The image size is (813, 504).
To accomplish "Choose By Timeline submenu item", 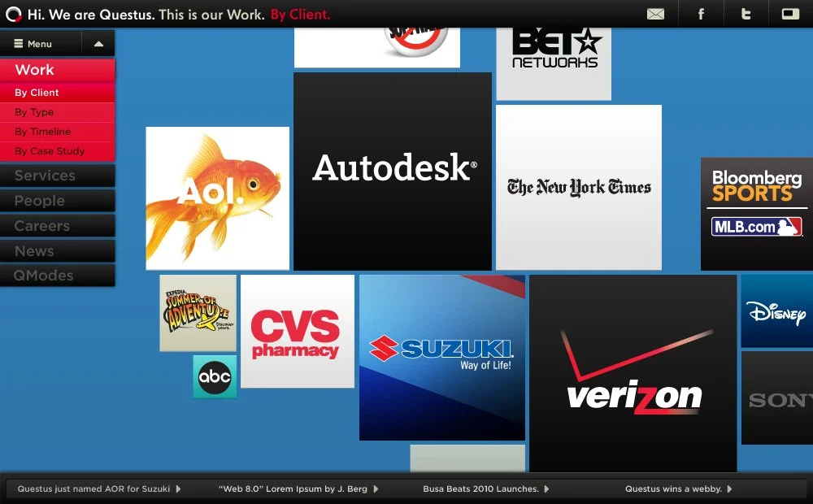I will (57, 132).
